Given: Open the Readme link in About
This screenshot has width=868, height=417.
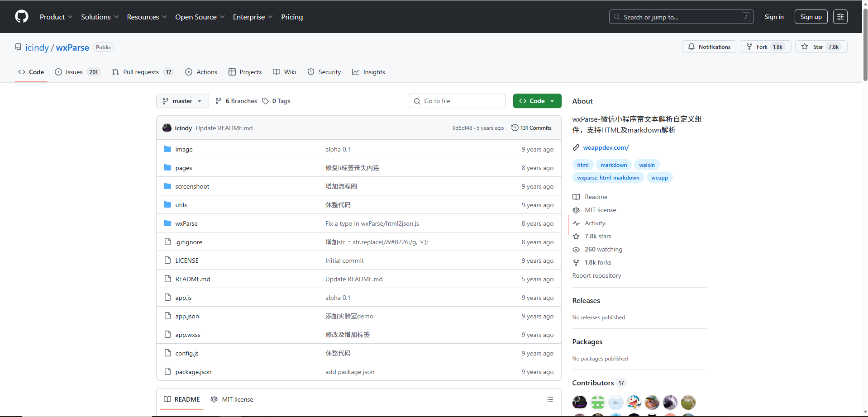Looking at the screenshot, I should (x=596, y=197).
